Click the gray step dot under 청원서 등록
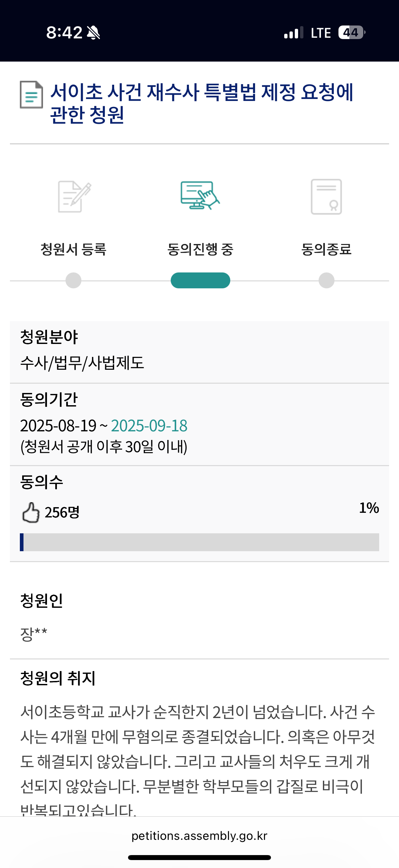Screen dimensions: 399x868 73,280
